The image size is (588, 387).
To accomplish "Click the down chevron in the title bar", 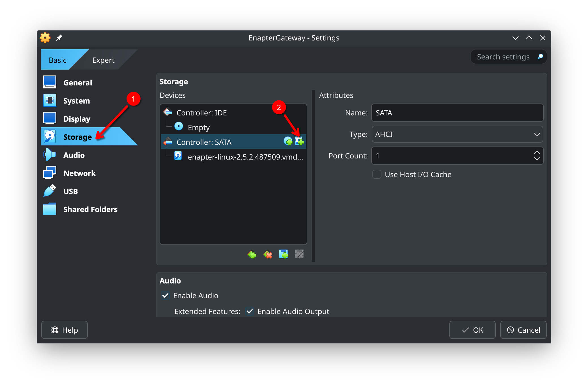I will [x=515, y=38].
